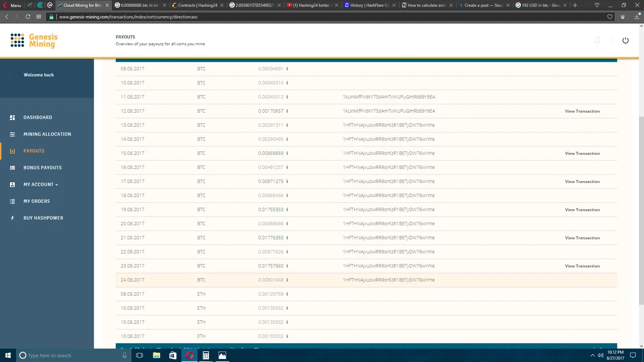Screen dimensions: 644x362
Task: Click info icon next to 0.00034691
Action: [287, 69]
